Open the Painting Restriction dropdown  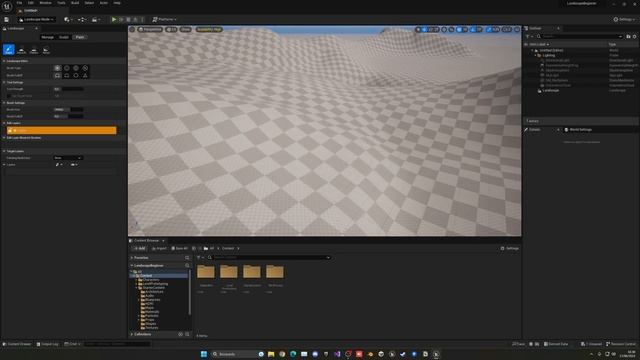coord(68,158)
